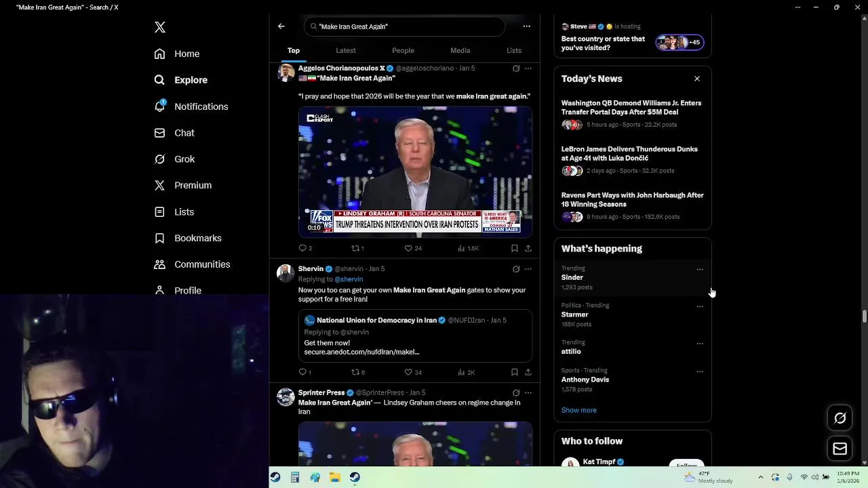The width and height of the screenshot is (868, 488).
Task: Reply to Aggelos Chorianopoulos post
Action: pyautogui.click(x=305, y=248)
